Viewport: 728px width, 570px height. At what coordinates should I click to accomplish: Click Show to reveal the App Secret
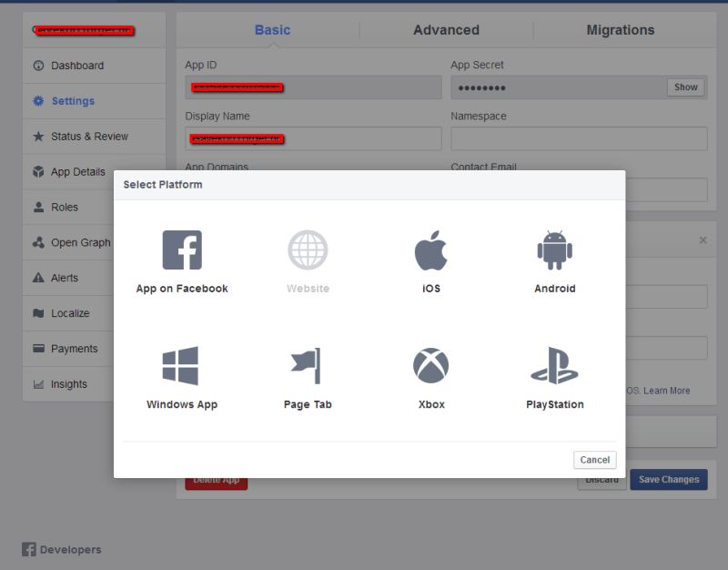(685, 87)
